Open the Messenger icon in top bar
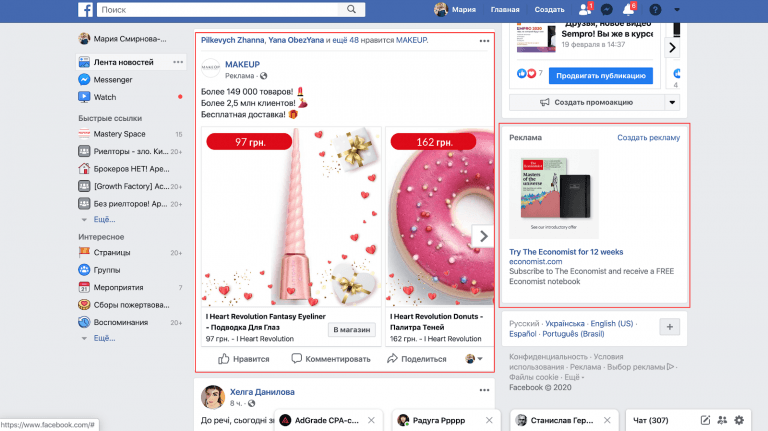 [x=606, y=9]
